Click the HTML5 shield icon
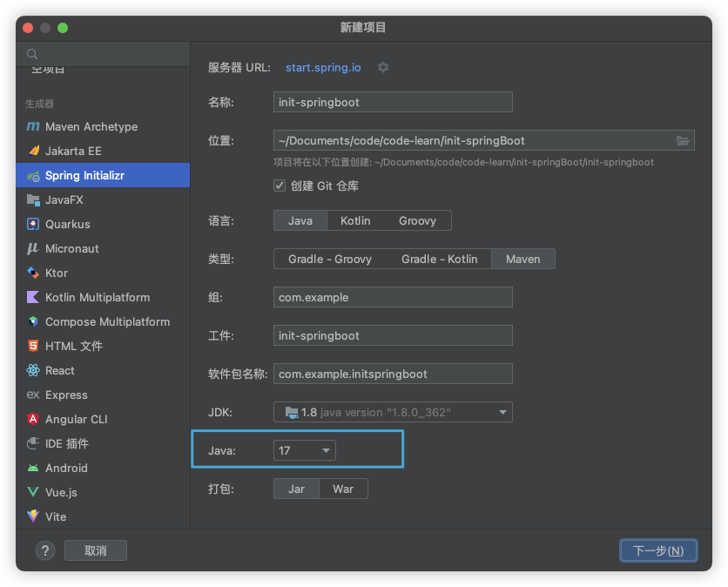 click(33, 346)
